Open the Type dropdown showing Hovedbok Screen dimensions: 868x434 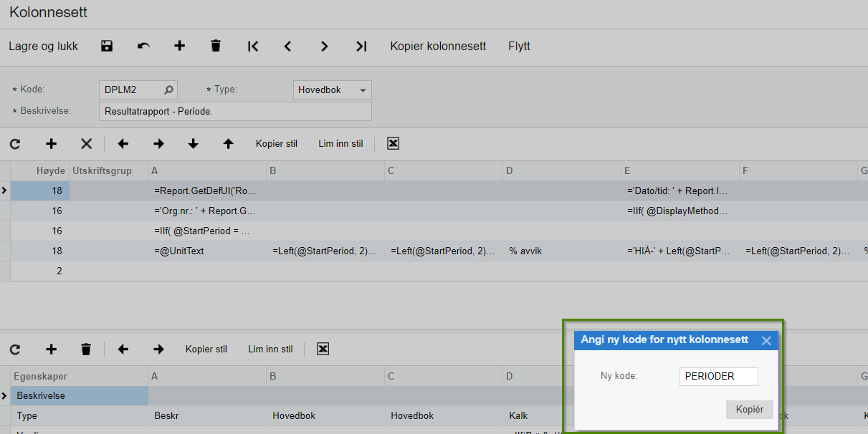(x=333, y=90)
